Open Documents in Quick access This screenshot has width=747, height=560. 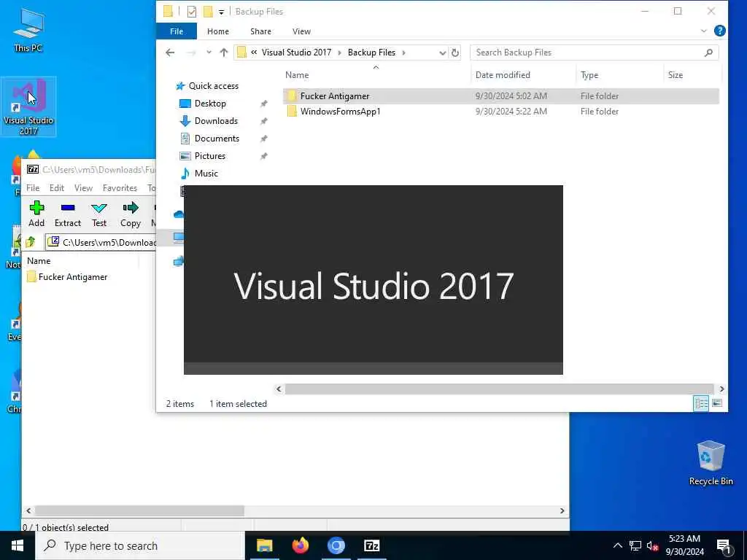click(x=217, y=139)
